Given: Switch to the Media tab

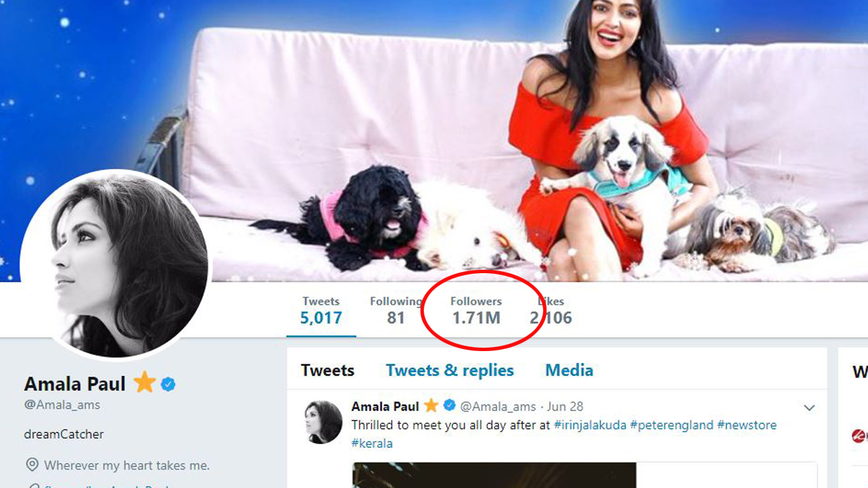Looking at the screenshot, I should tap(569, 370).
